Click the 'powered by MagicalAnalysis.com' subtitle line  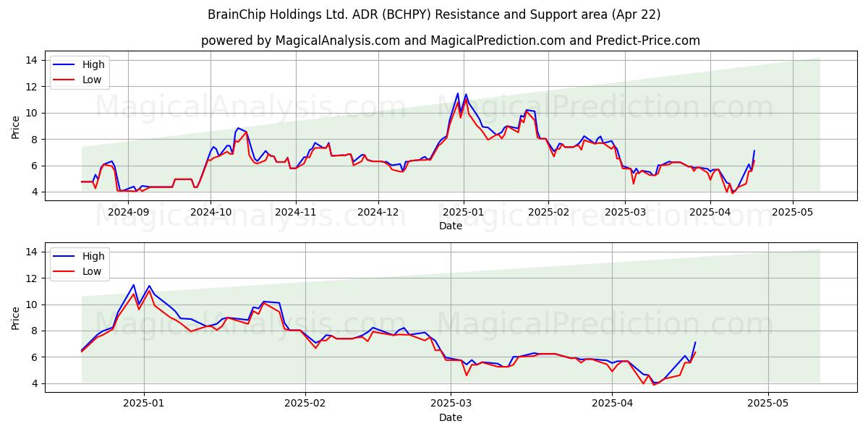pyautogui.click(x=451, y=41)
